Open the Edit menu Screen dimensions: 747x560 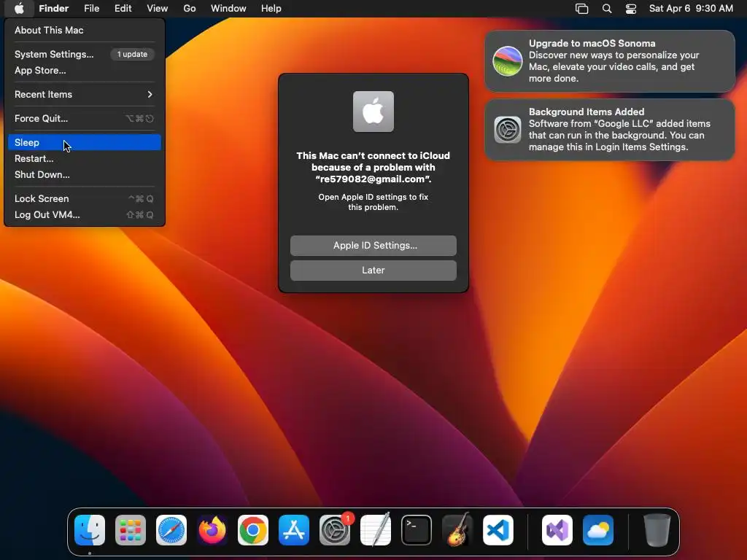[x=123, y=9]
